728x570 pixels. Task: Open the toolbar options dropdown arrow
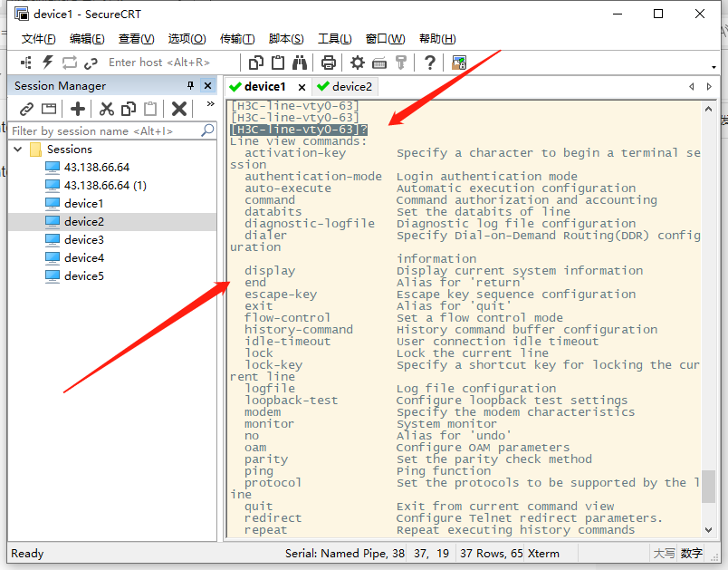[x=714, y=67]
